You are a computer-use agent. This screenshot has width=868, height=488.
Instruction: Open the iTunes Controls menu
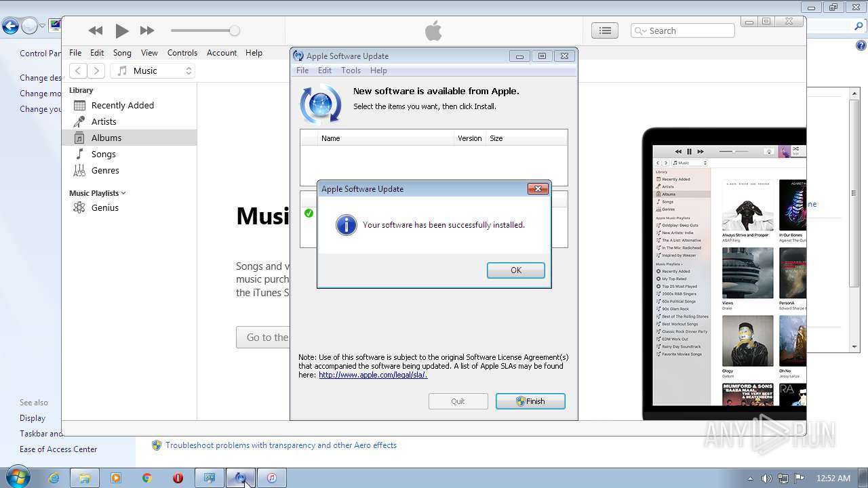[182, 53]
